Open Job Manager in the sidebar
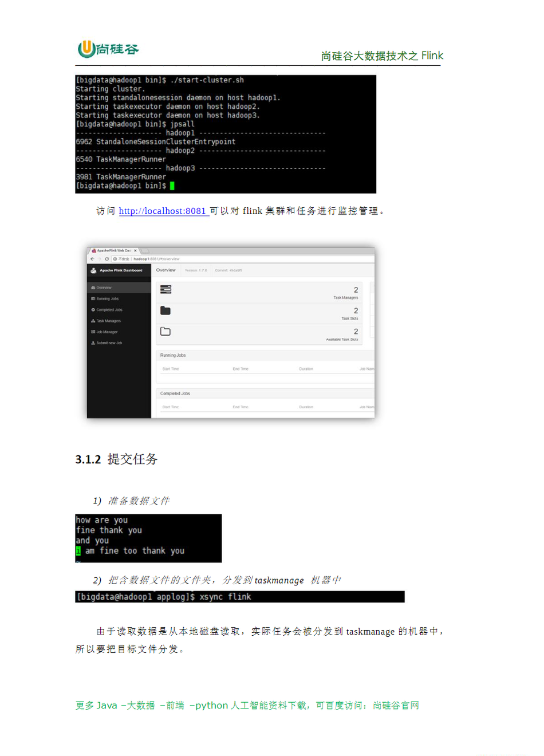 click(107, 332)
